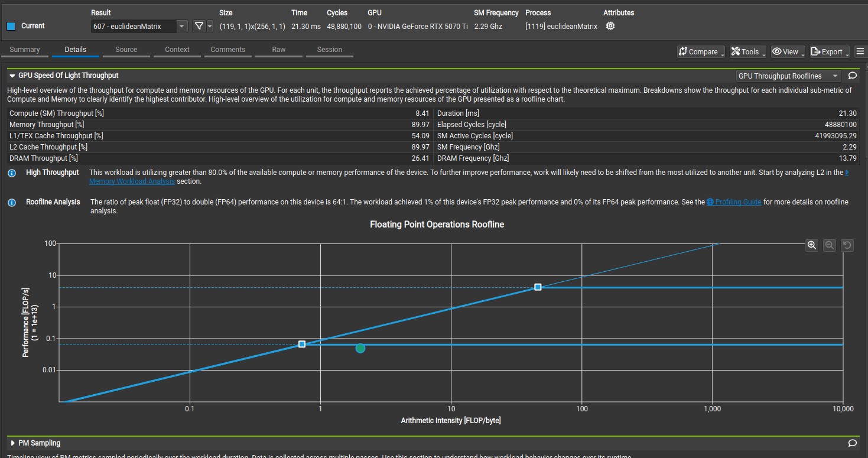Open the hamburger menu at top right
This screenshot has width=868, height=458.
(x=860, y=51)
